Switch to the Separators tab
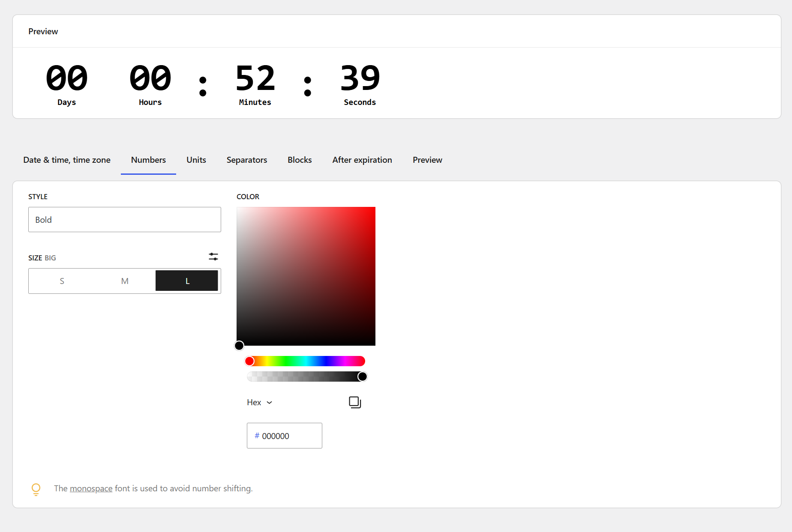 [x=247, y=160]
